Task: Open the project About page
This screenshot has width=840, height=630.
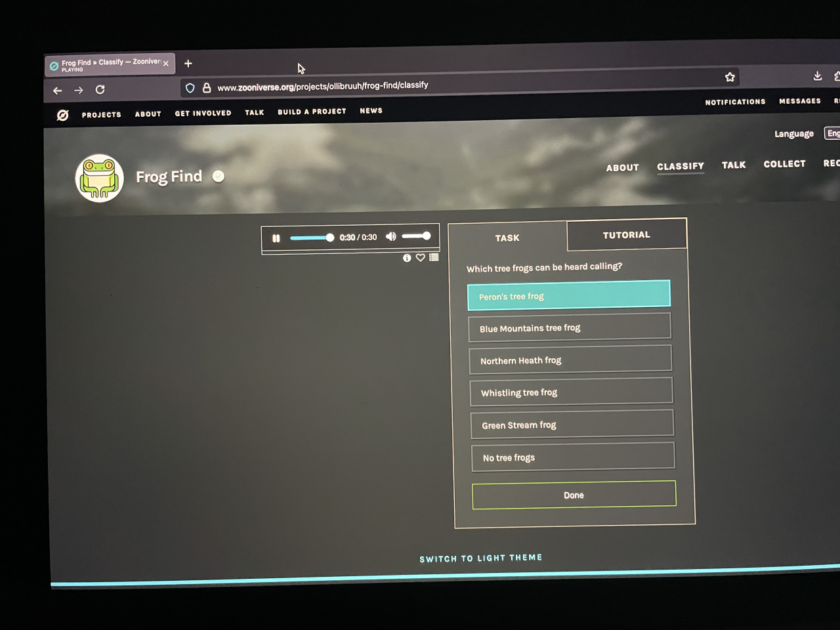Action: (622, 168)
